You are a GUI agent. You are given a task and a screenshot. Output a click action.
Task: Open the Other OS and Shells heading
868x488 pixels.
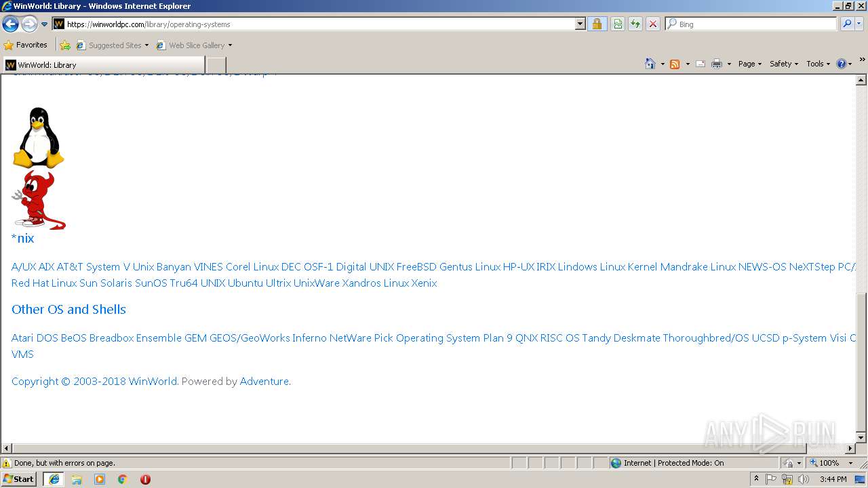click(x=68, y=309)
